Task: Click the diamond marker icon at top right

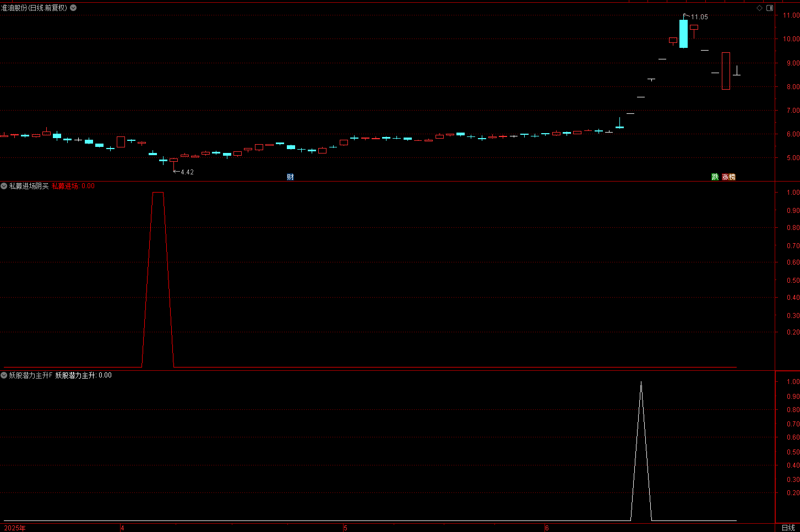Action: (x=759, y=8)
